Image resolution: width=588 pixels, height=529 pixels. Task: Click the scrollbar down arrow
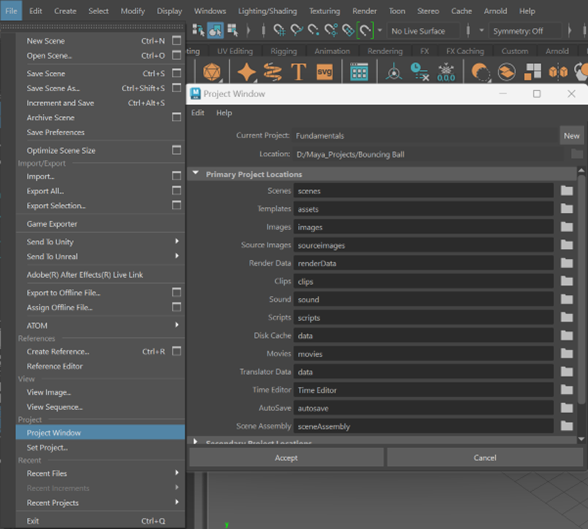pyautogui.click(x=581, y=439)
